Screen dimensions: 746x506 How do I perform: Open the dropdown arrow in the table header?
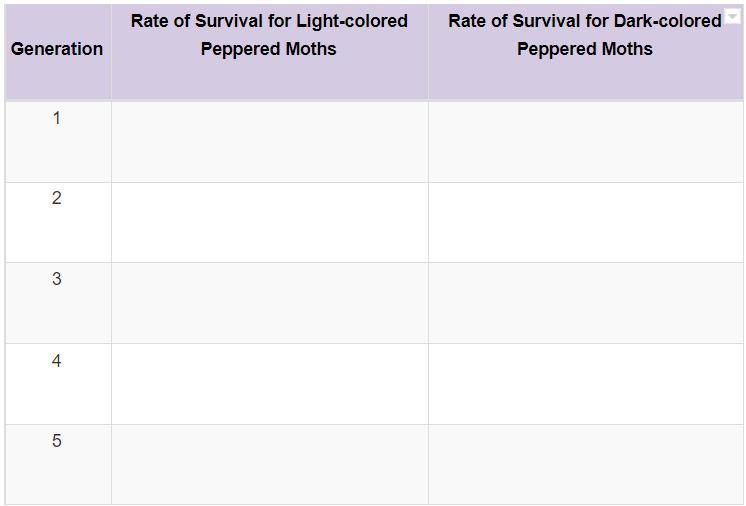733,16
